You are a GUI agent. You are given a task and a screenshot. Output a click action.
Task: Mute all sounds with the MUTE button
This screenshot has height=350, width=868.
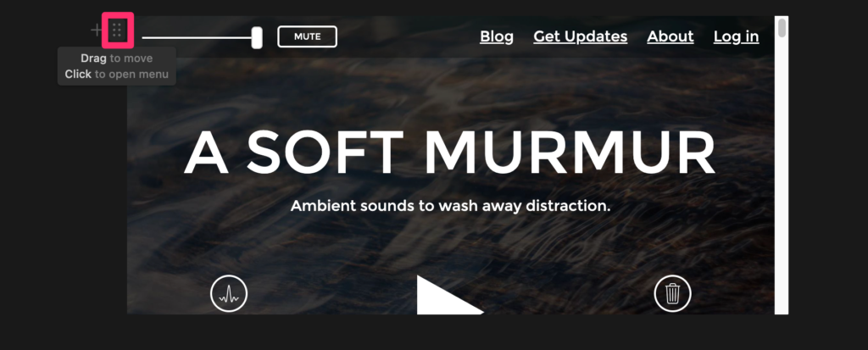(307, 36)
